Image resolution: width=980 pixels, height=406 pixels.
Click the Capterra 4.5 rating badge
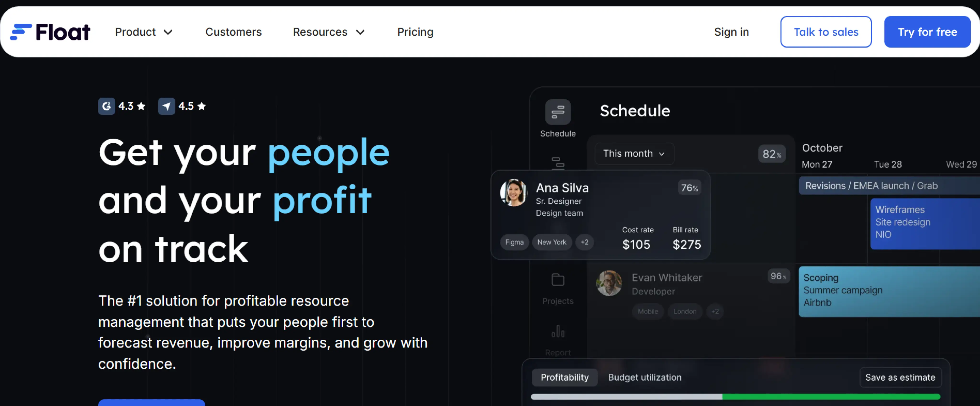[x=182, y=106]
